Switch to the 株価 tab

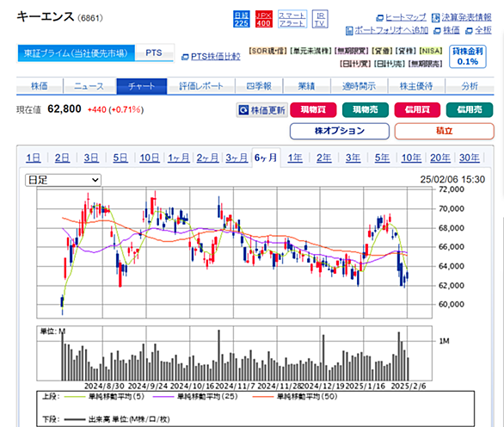[x=40, y=86]
